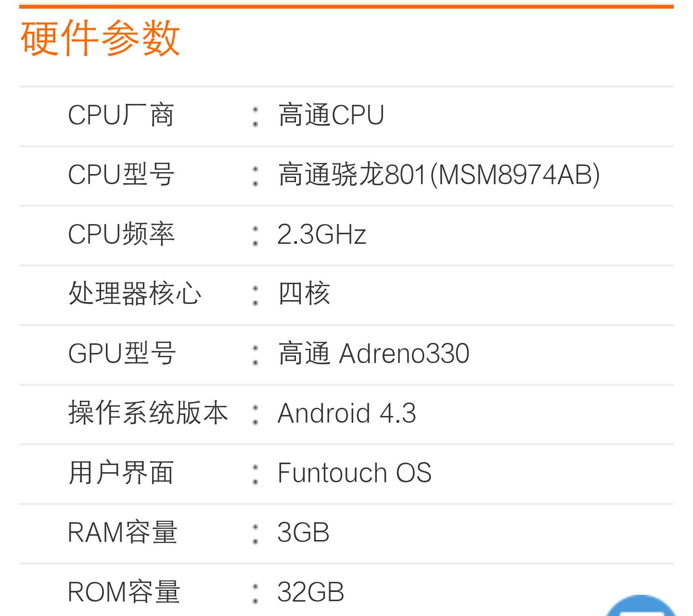
Task: Select the 2.3GHz frequency value
Action: [x=321, y=235]
